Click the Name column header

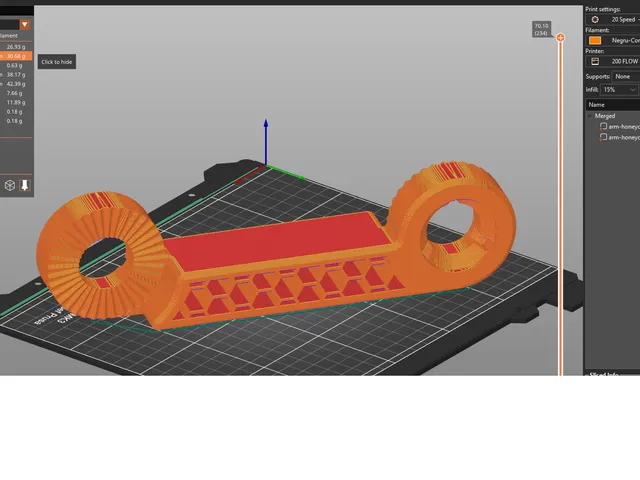(613, 104)
